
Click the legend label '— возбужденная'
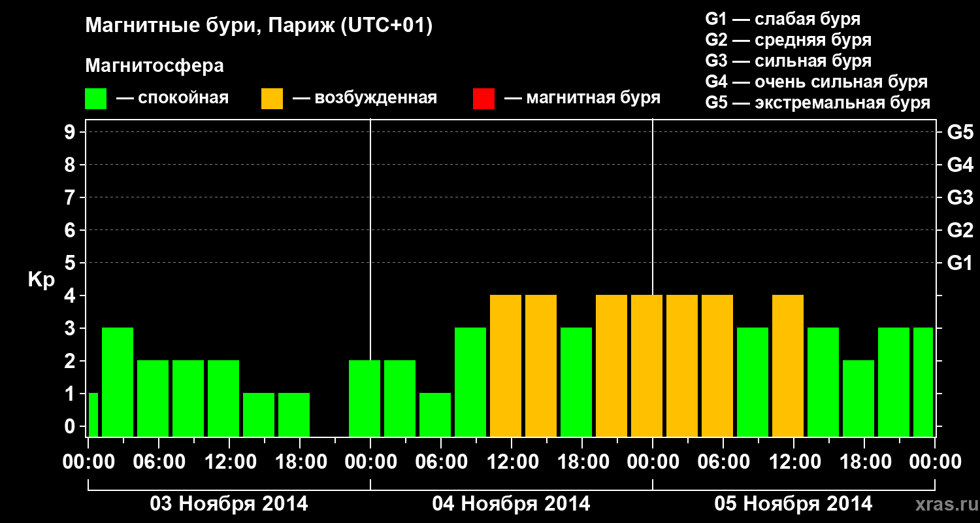(365, 99)
